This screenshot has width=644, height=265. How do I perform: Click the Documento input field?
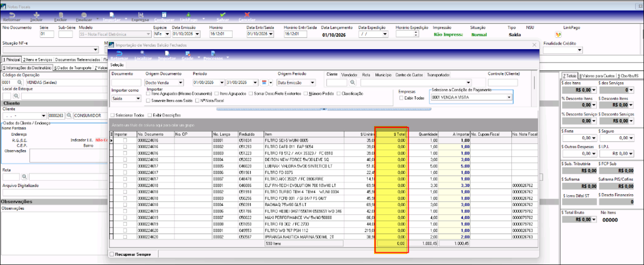pos(126,83)
